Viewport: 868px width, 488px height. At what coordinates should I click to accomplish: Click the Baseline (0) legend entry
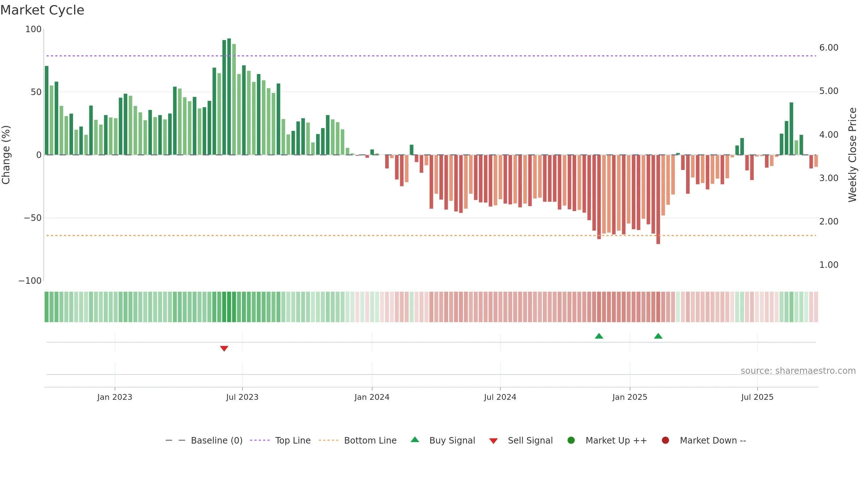(x=204, y=440)
